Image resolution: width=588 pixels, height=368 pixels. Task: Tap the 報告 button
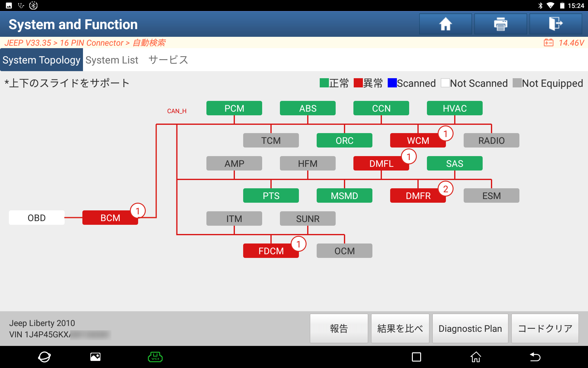click(x=339, y=328)
